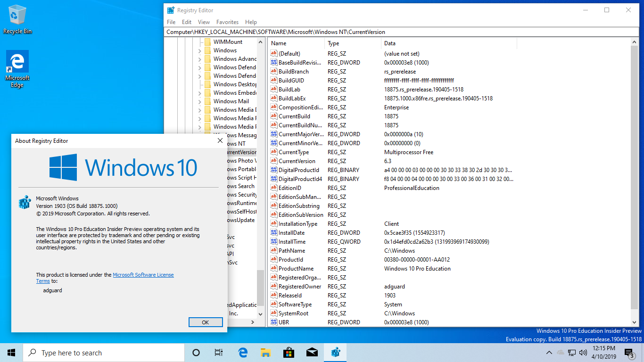
Task: Expand the Windows Embed tree key
Action: pyautogui.click(x=199, y=93)
